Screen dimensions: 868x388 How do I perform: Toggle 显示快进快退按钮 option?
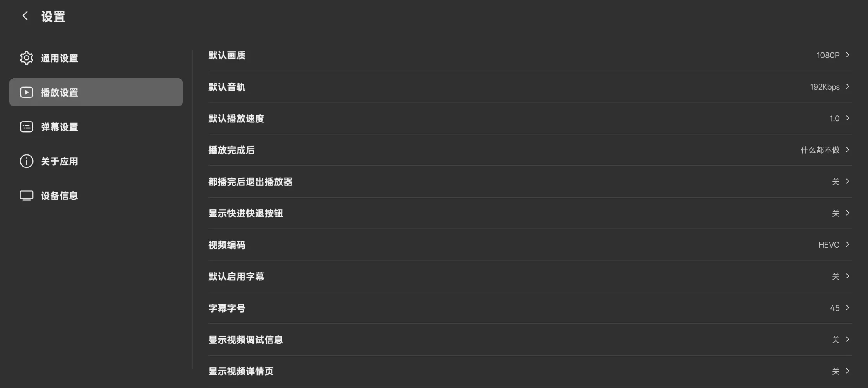530,213
